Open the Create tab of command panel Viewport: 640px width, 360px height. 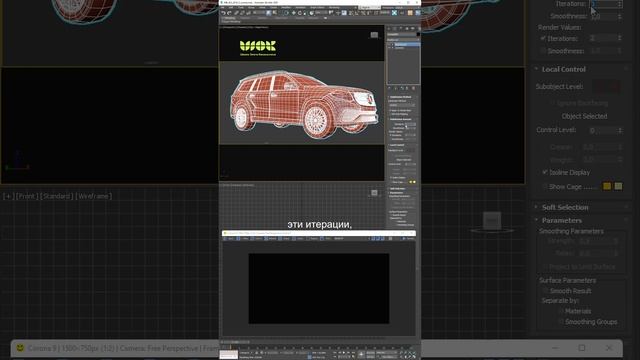[389, 29]
